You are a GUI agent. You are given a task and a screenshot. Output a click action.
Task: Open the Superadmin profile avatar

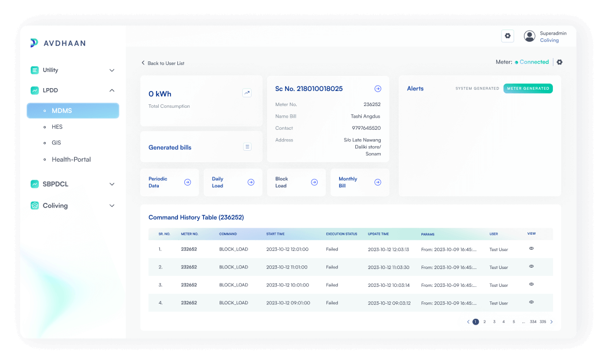click(529, 35)
